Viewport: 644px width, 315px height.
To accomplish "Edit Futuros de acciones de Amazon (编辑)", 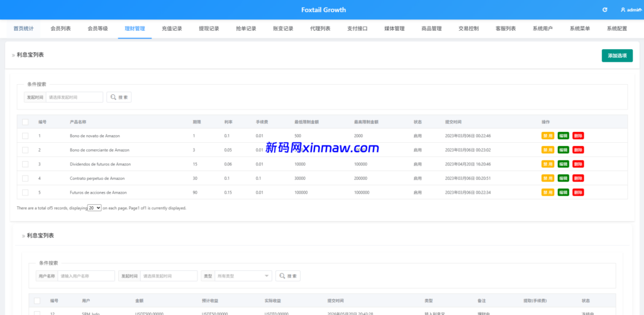I will tap(563, 192).
